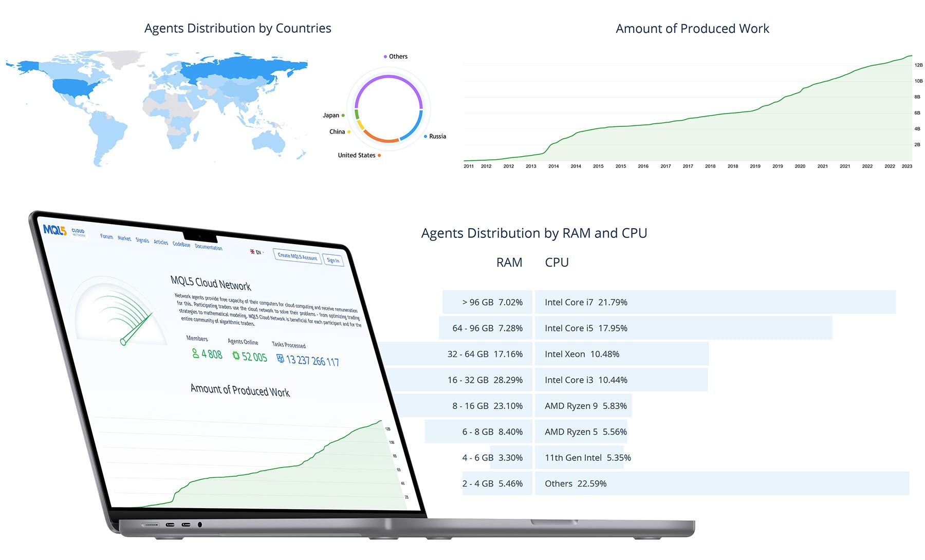Click the green Members person icon
Image resolution: width=925 pixels, height=560 pixels.
click(x=196, y=354)
